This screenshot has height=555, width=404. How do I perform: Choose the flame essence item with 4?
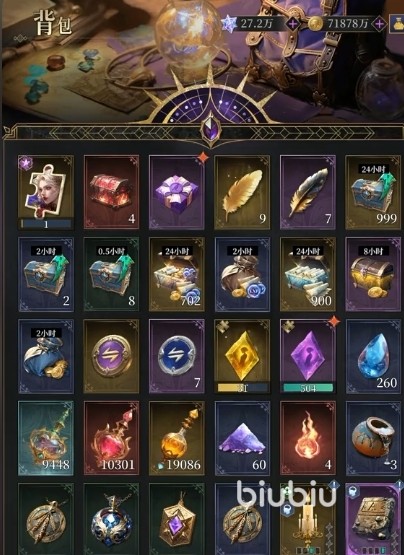(308, 438)
